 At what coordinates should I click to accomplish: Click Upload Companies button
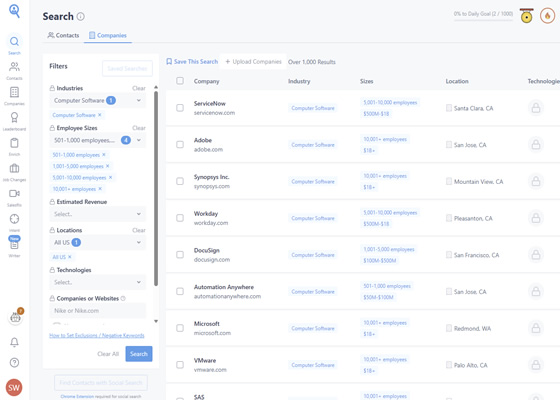(253, 61)
